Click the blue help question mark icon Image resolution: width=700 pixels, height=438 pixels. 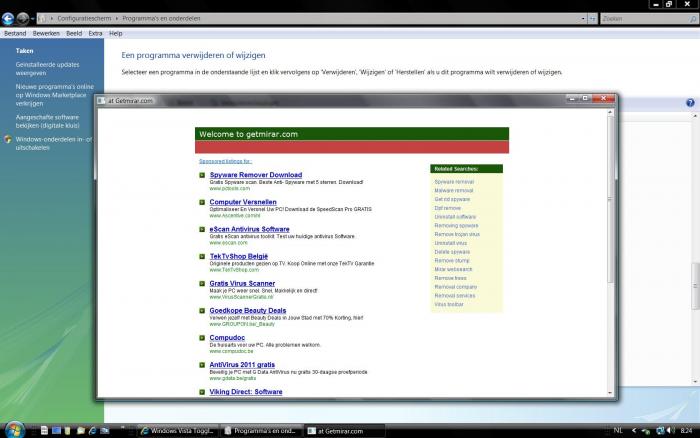click(x=690, y=103)
